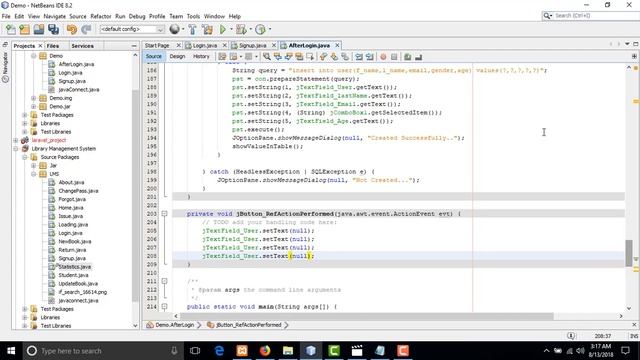
Task: Open the Windows Start menu
Action: tap(11, 351)
